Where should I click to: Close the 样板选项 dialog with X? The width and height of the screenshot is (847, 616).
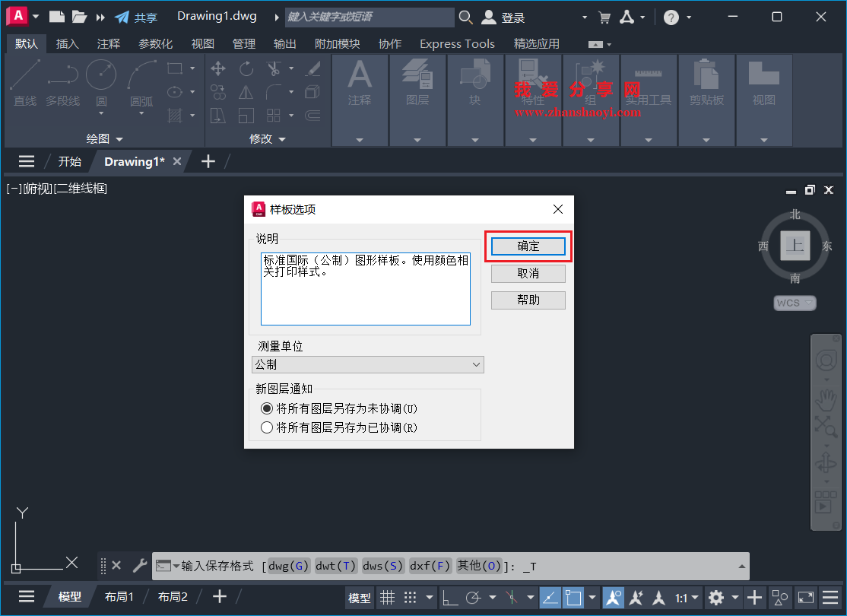558,209
